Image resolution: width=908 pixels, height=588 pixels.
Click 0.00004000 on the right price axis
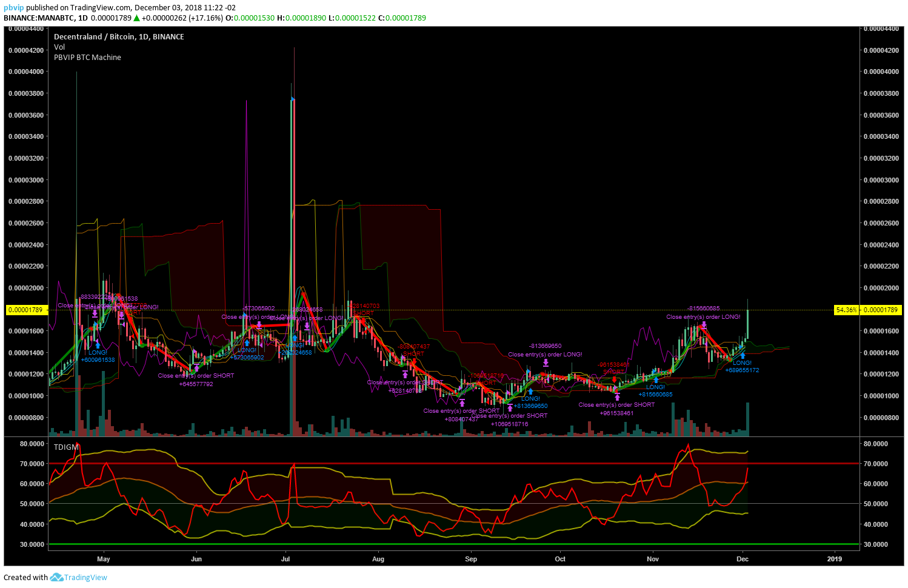881,72
